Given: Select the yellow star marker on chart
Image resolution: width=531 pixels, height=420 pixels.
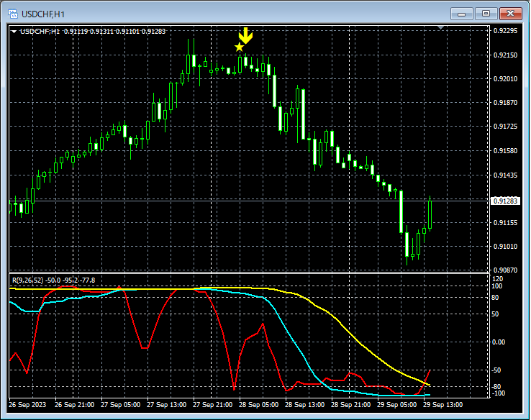Looking at the screenshot, I should coord(239,47).
